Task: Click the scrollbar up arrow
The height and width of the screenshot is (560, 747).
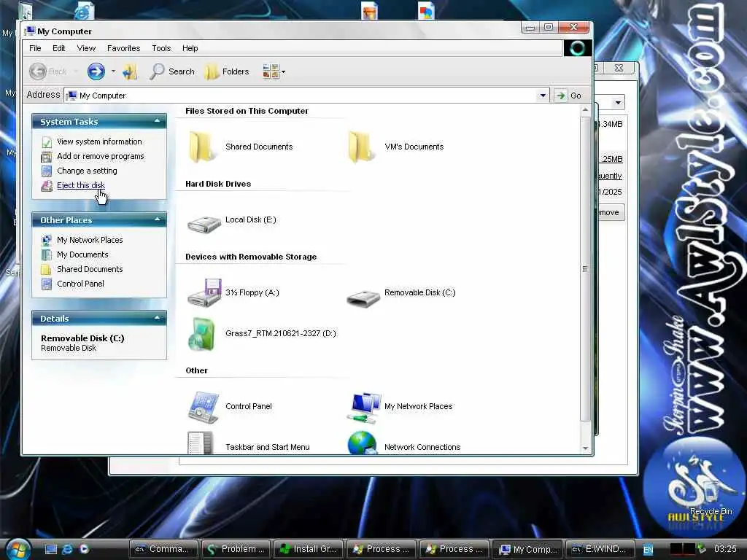Action: (586, 111)
